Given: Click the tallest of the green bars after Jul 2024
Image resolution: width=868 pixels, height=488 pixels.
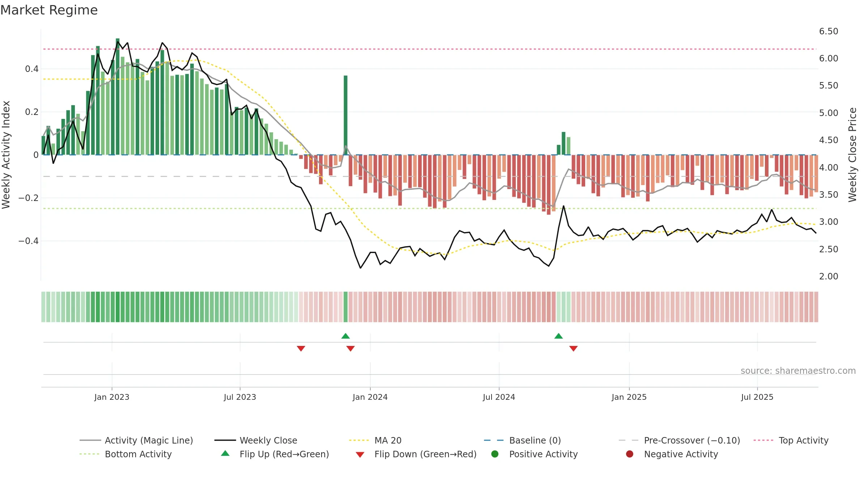Looking at the screenshot, I should 563,143.
